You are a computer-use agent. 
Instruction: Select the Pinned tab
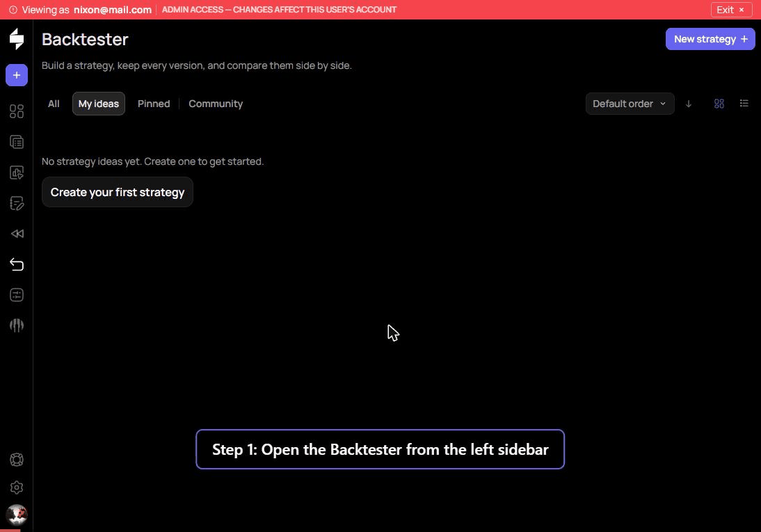click(153, 104)
